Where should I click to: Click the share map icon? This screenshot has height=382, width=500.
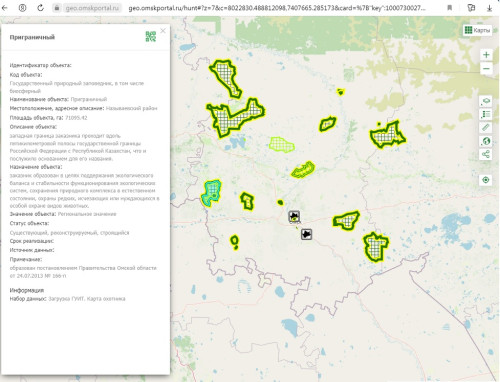click(x=486, y=154)
